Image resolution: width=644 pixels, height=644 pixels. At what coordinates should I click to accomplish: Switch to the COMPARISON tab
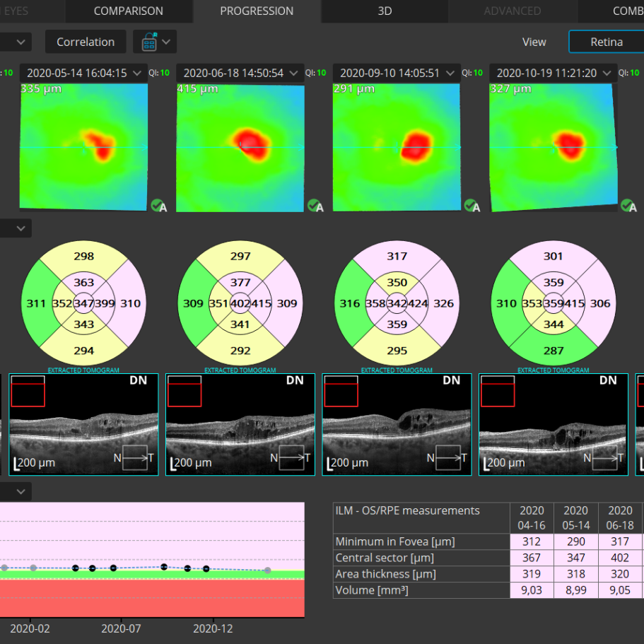128,11
